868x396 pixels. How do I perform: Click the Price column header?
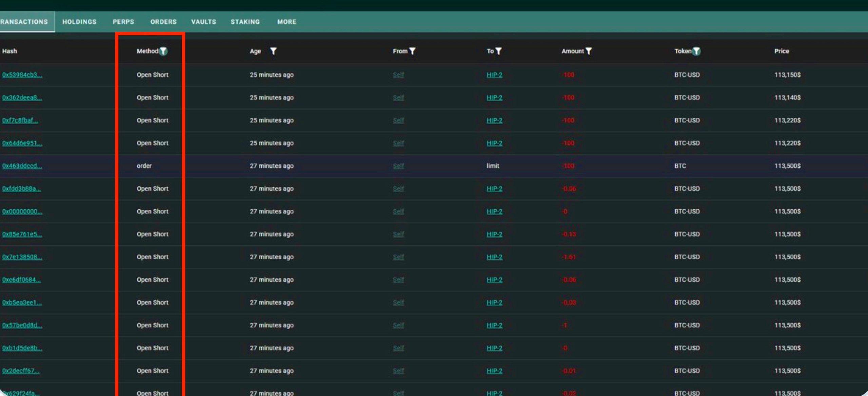pos(782,51)
